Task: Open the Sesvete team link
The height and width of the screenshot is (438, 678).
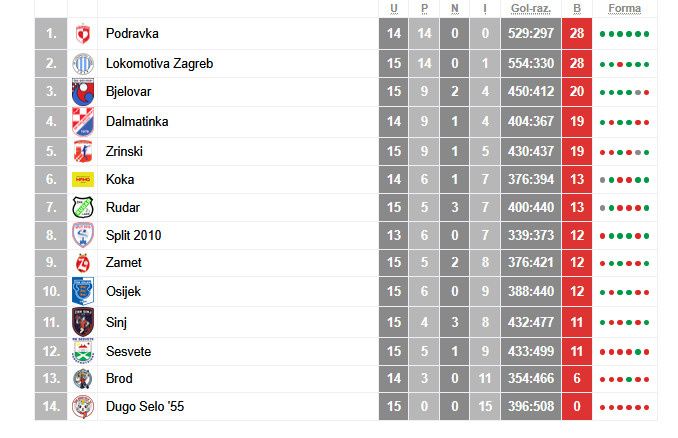Action: point(128,351)
